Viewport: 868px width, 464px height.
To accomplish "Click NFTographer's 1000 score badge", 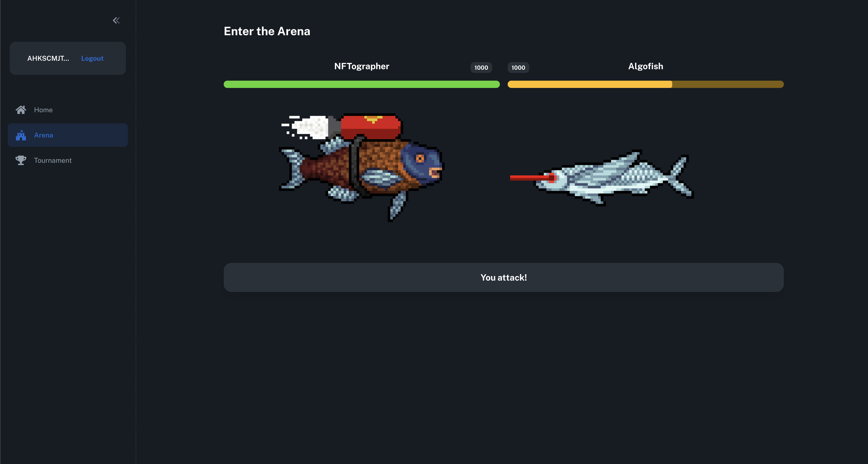I will [x=481, y=67].
